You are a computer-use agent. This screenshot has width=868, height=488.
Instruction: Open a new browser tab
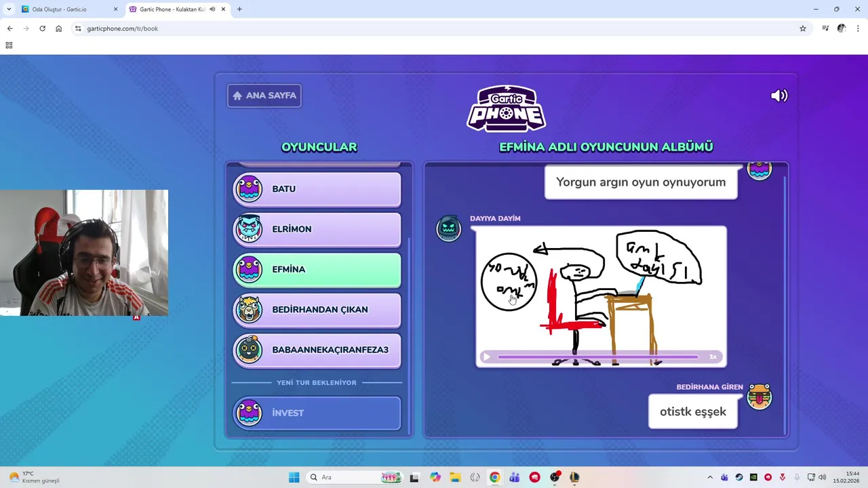[239, 9]
